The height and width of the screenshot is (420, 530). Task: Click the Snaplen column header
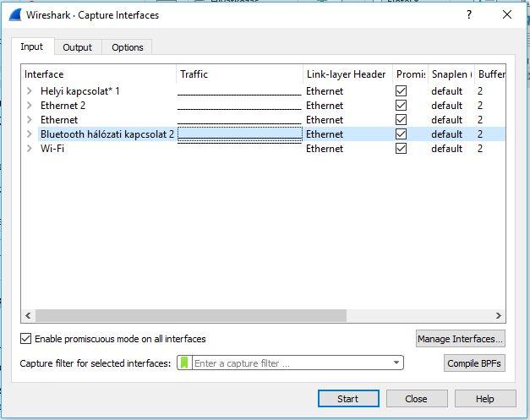pyautogui.click(x=451, y=74)
